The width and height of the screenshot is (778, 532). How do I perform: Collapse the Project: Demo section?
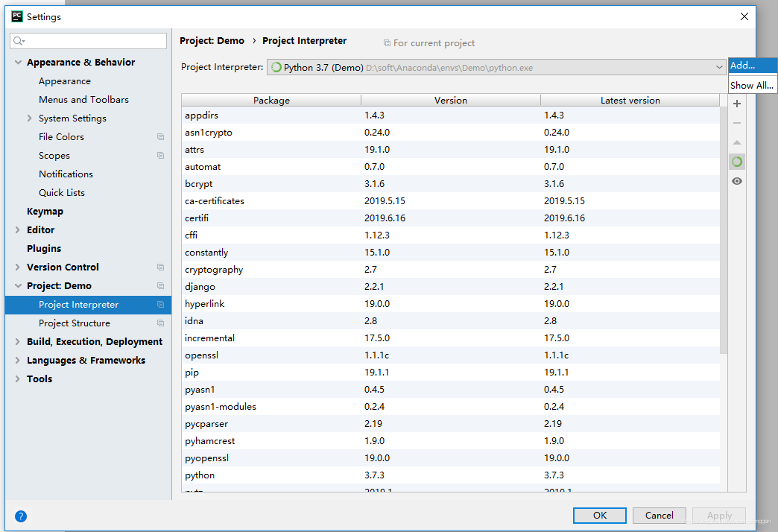pos(19,286)
